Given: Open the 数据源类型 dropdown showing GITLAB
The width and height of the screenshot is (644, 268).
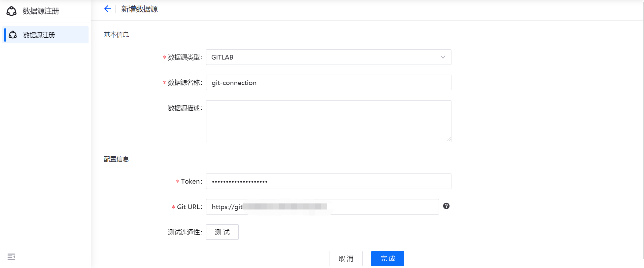Looking at the screenshot, I should (x=329, y=57).
